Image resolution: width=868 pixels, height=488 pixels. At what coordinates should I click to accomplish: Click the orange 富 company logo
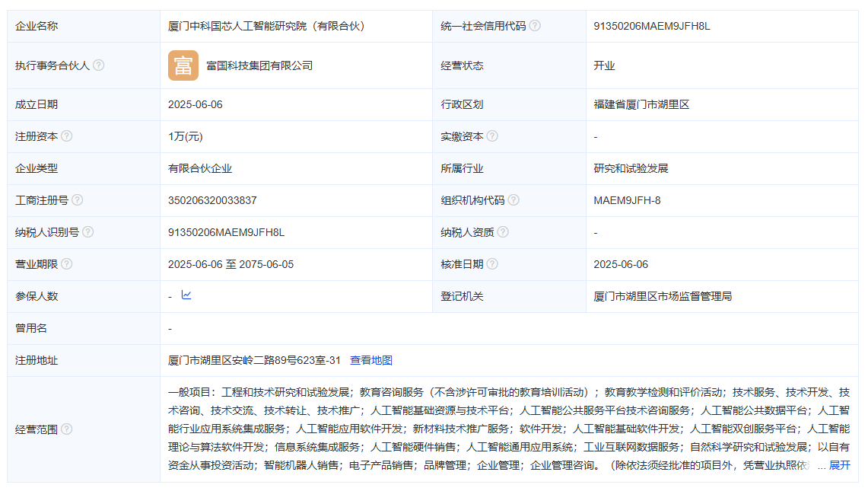click(183, 65)
